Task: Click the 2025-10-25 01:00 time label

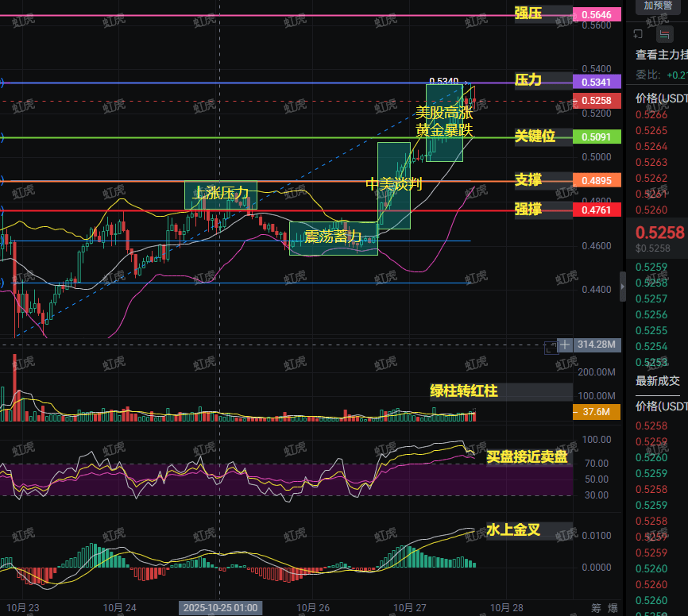Action: [x=220, y=608]
